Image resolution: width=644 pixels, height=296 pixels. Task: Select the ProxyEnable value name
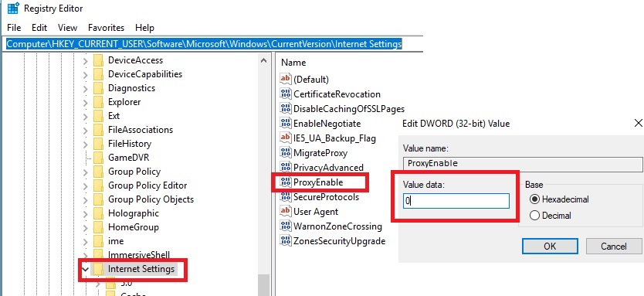(x=318, y=182)
